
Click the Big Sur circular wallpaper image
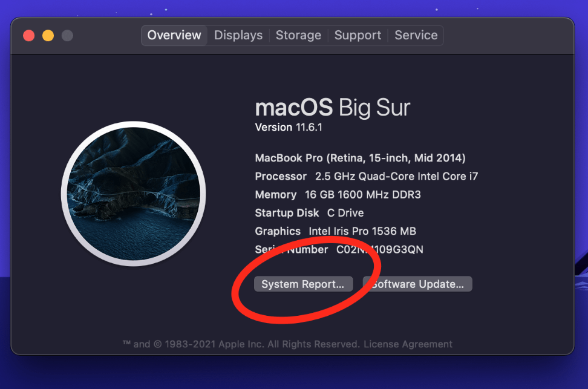point(133,194)
